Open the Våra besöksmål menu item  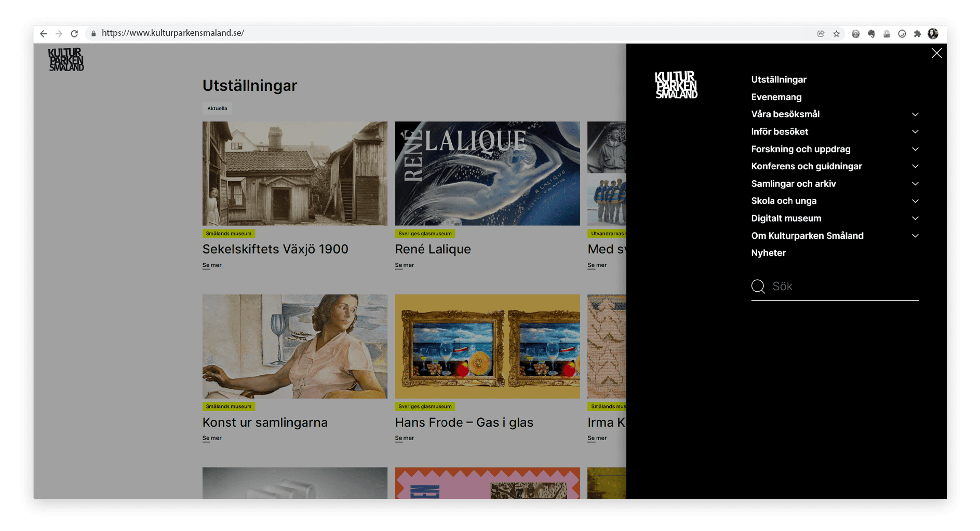pyautogui.click(x=785, y=114)
